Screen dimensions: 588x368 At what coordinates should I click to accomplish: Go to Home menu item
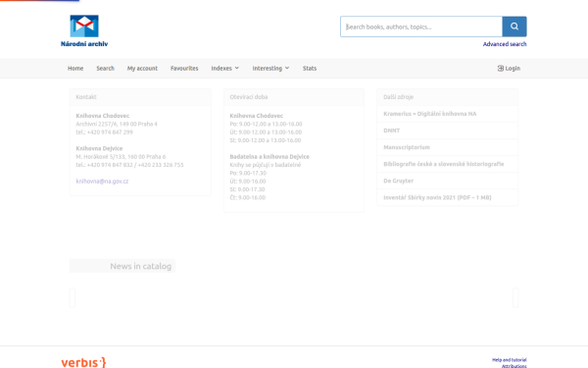point(75,69)
